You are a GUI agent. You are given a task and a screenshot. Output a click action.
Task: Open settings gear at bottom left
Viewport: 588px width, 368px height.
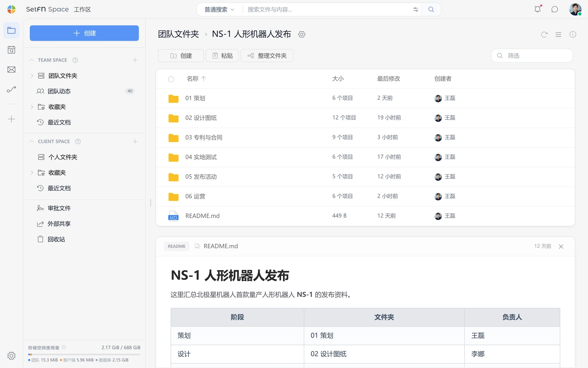pyautogui.click(x=11, y=356)
